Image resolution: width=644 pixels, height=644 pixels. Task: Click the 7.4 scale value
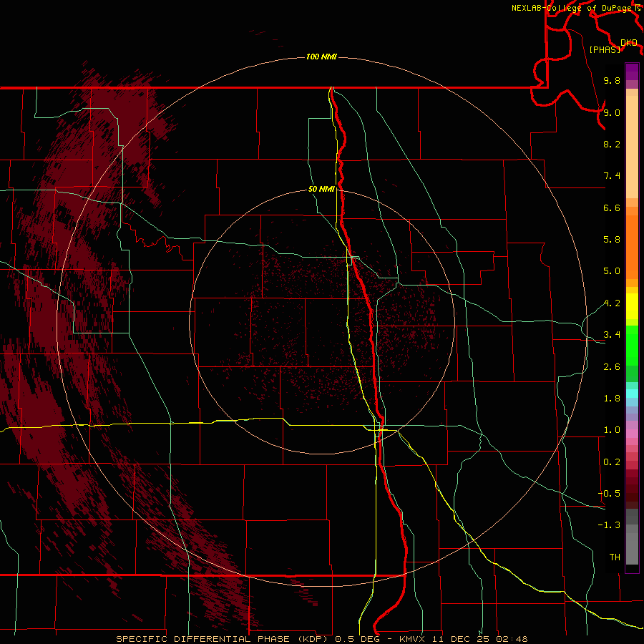(612, 176)
